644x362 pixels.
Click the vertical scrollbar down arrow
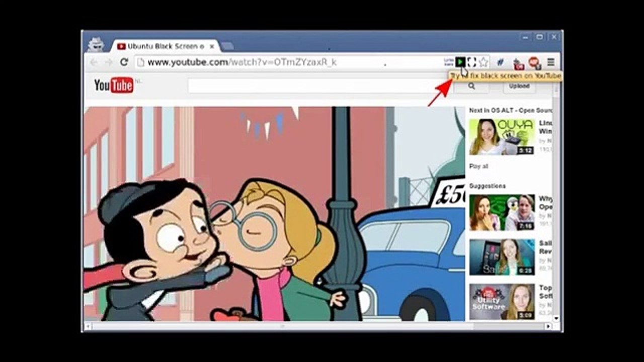coord(556,318)
